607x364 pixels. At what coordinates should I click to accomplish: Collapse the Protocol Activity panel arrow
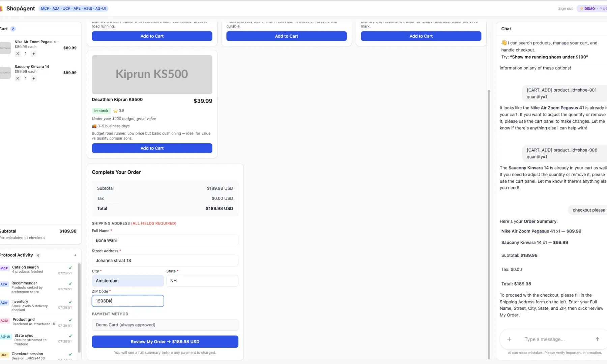tap(75, 255)
